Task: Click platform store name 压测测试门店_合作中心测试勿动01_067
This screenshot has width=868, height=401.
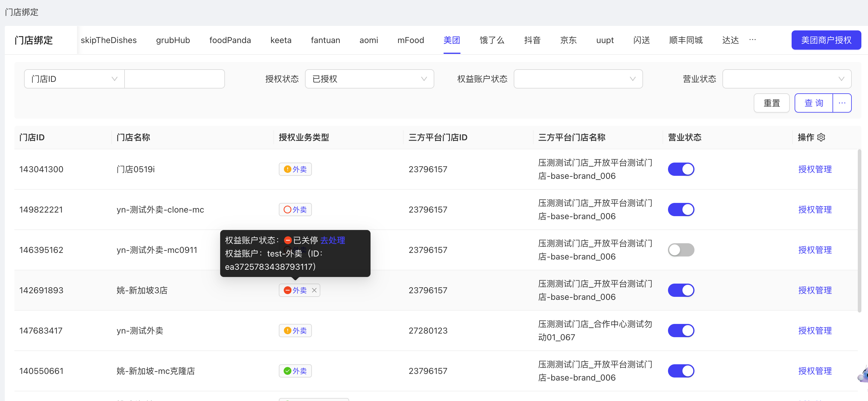Action: pyautogui.click(x=595, y=331)
